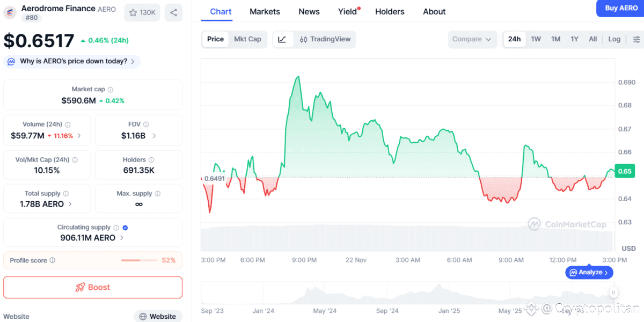Open the Markets tab

265,11
